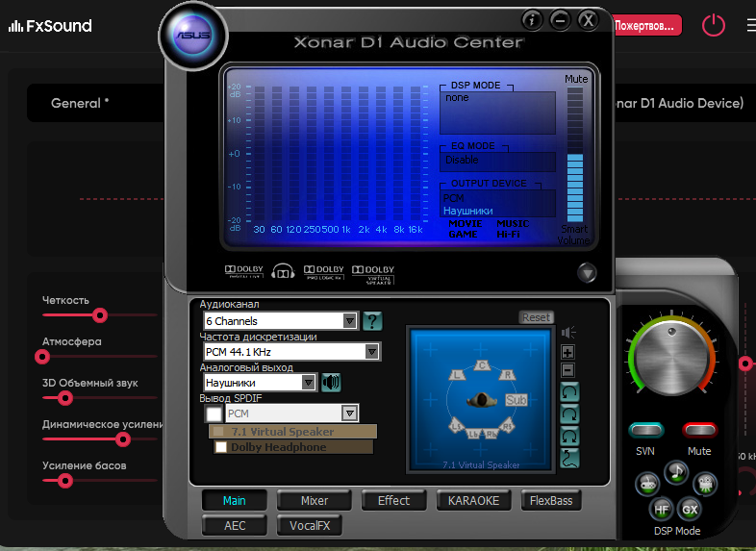Image resolution: width=756 pixels, height=551 pixels.
Task: Click the plus icon beside the speaker diagram
Action: (x=567, y=352)
